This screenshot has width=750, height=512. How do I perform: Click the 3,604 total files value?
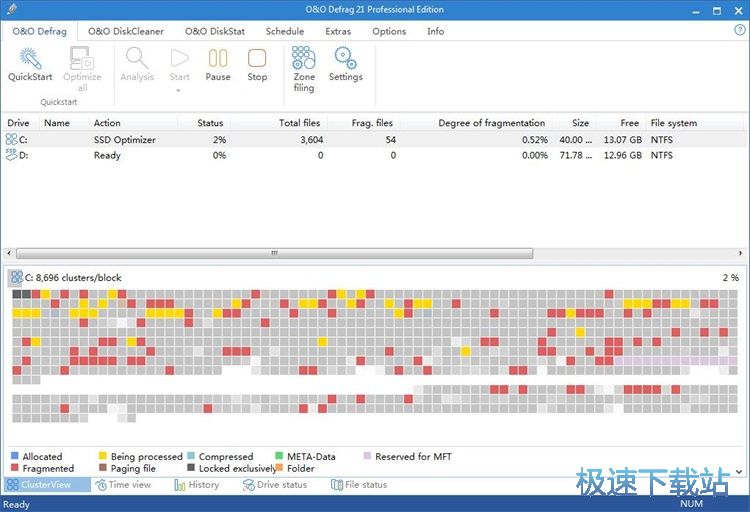pyautogui.click(x=311, y=140)
